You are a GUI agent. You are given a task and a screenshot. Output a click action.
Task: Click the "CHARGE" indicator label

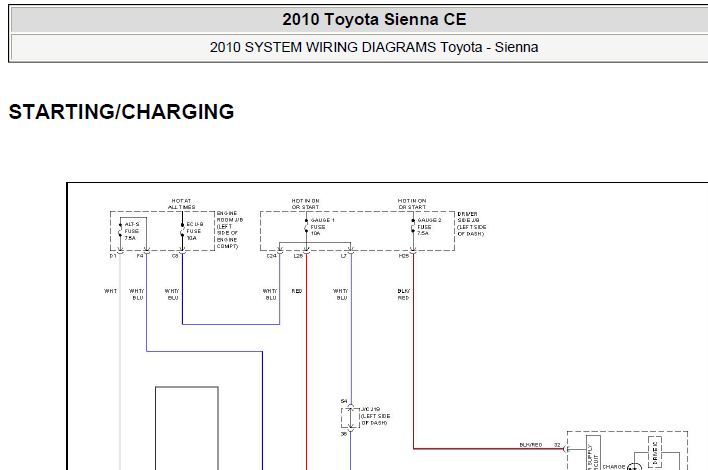tap(614, 467)
